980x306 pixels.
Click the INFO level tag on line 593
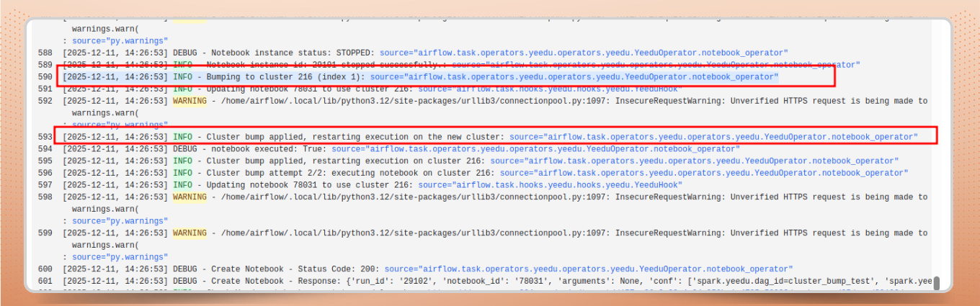click(182, 137)
